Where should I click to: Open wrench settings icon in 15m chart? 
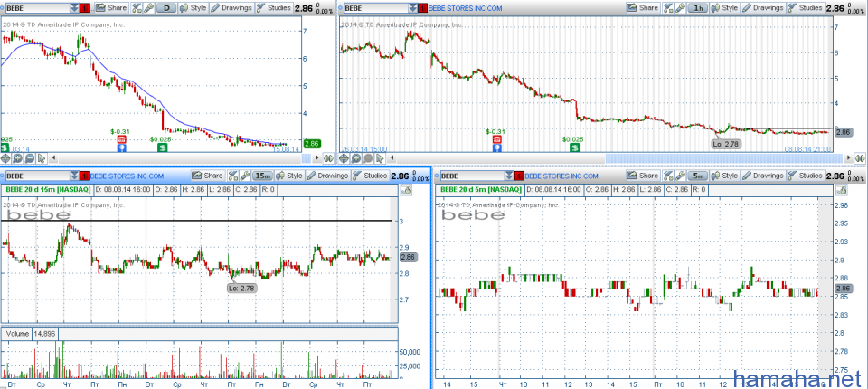(244, 176)
